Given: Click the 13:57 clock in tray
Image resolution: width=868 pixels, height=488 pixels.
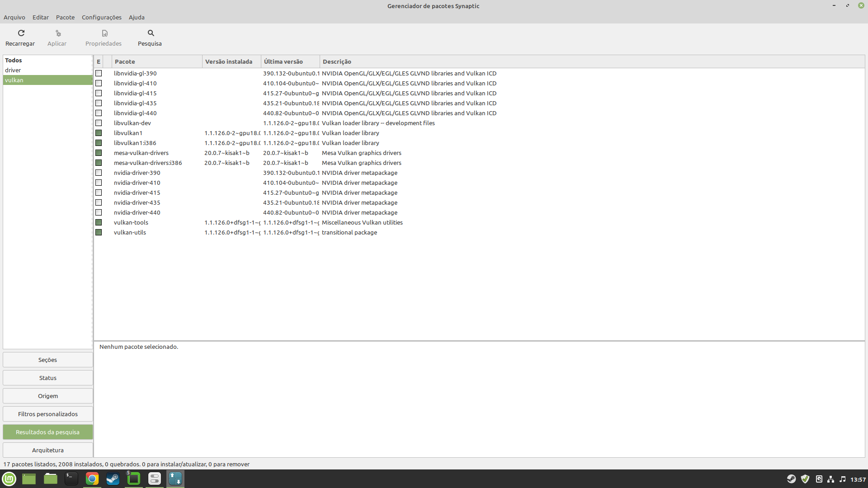Looking at the screenshot, I should click(858, 479).
